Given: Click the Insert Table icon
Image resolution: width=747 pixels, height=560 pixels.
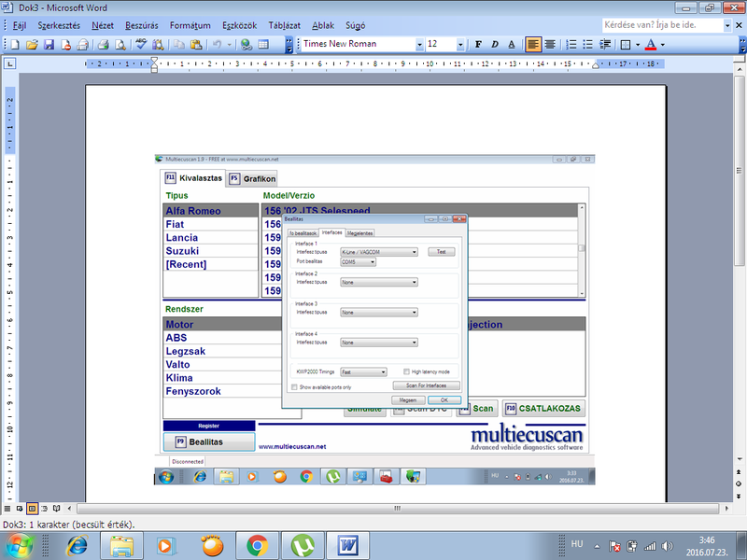Looking at the screenshot, I should pos(263,45).
